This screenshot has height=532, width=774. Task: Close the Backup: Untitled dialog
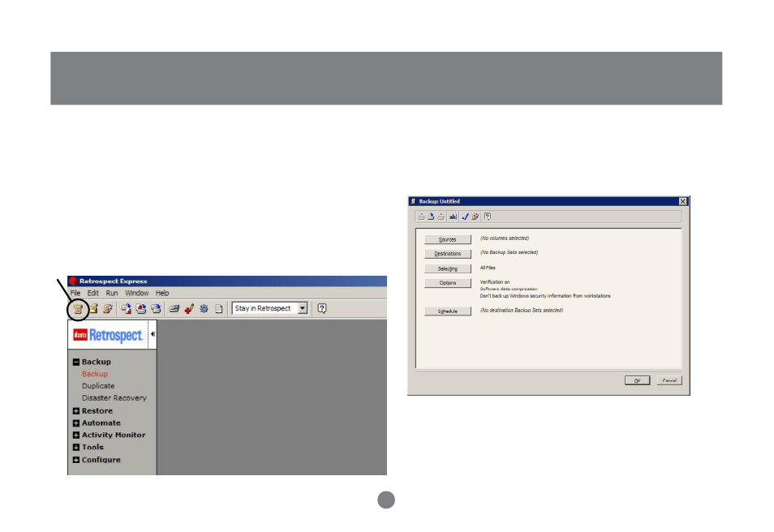[x=682, y=201]
